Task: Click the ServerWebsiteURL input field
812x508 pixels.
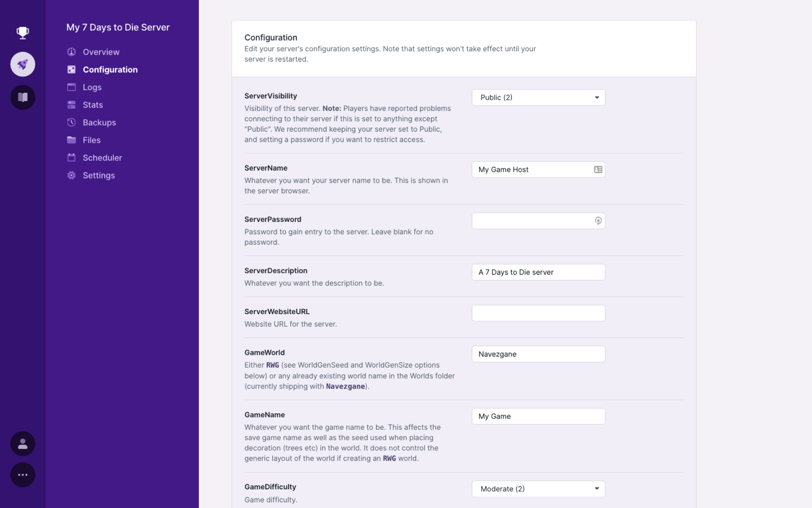Action: tap(538, 313)
